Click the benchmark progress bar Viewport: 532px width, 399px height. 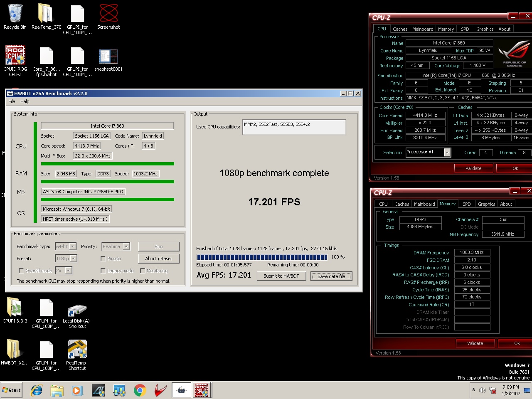[262, 257]
